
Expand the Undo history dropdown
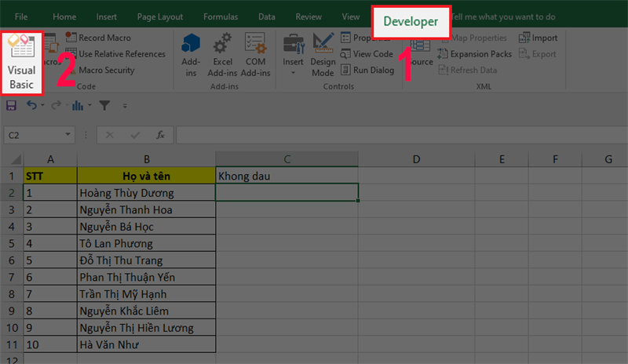[x=42, y=105]
